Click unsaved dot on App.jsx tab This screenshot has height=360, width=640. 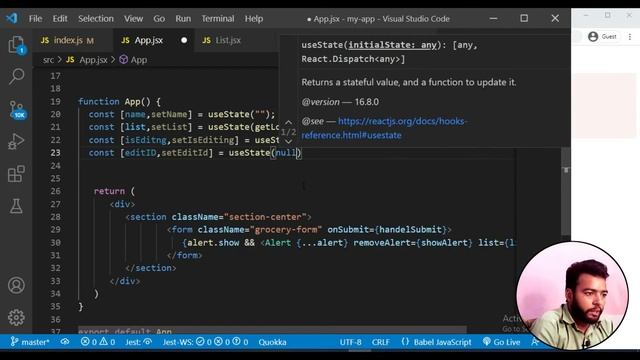pos(184,40)
